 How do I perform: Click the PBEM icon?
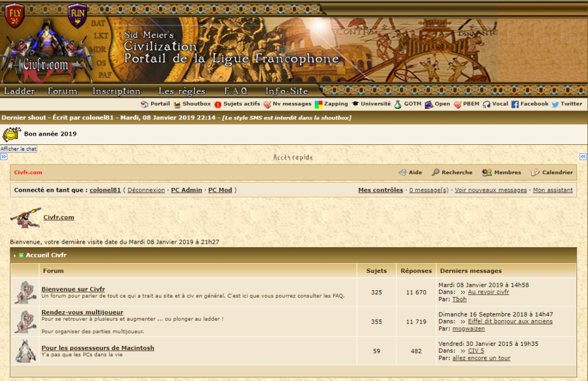point(458,105)
